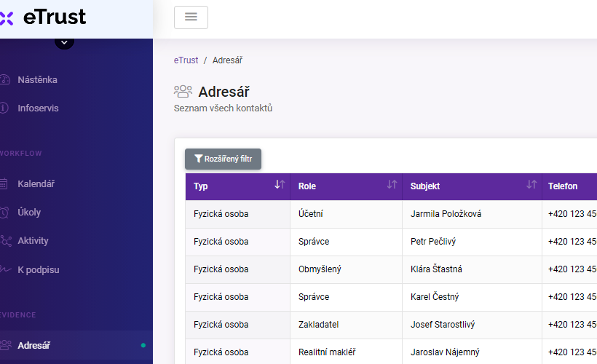Click the hamburger menu toggle button

tap(191, 17)
